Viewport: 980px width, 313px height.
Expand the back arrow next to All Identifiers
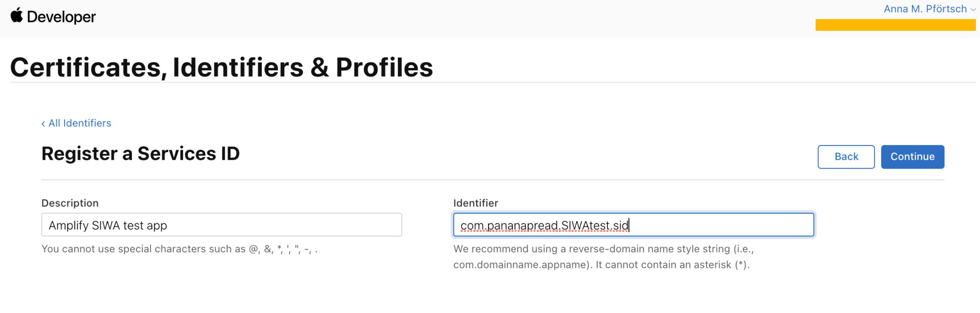pos(43,123)
